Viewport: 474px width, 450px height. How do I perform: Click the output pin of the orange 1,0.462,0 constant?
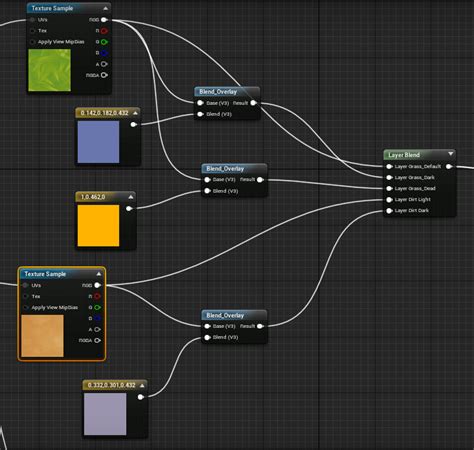coord(129,209)
